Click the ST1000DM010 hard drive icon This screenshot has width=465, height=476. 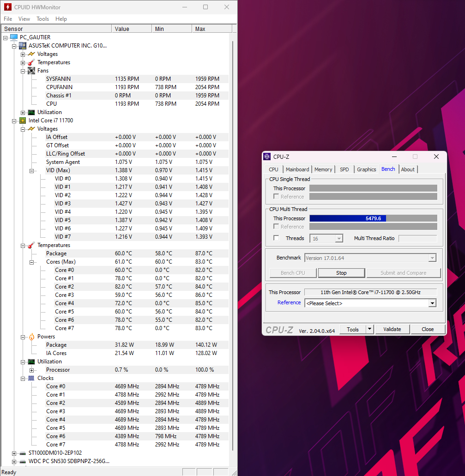click(x=23, y=453)
